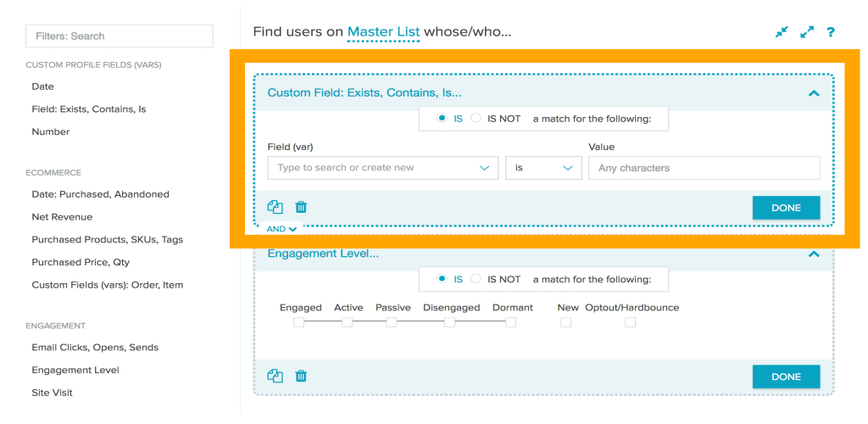This screenshot has height=424, width=868.
Task: Open the "is" operator dropdown
Action: [543, 168]
